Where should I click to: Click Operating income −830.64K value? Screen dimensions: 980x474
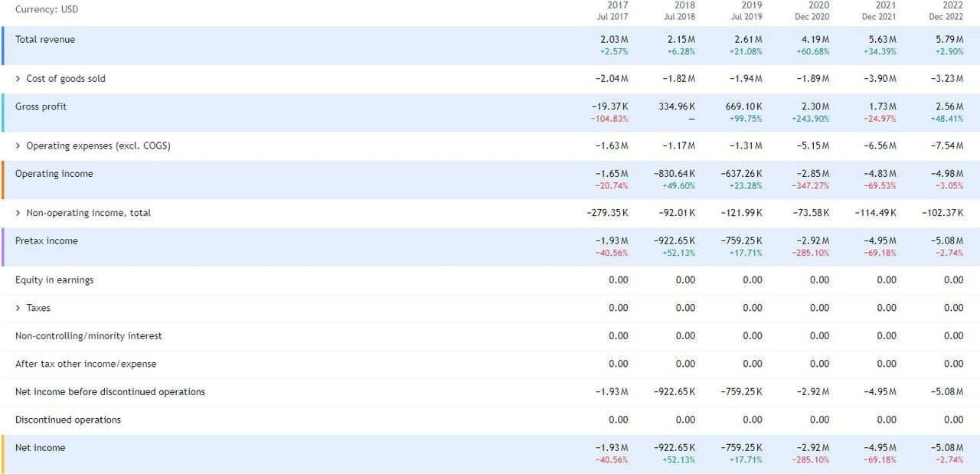tap(675, 174)
